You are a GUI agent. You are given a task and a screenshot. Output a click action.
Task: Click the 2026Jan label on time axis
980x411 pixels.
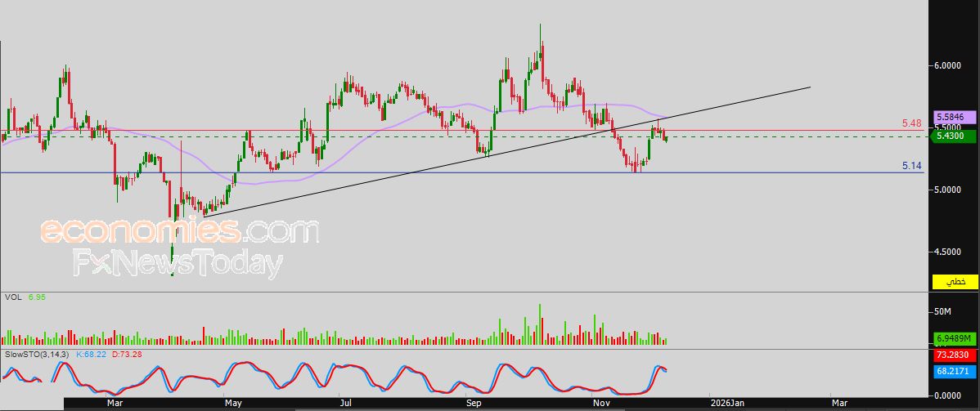click(726, 403)
